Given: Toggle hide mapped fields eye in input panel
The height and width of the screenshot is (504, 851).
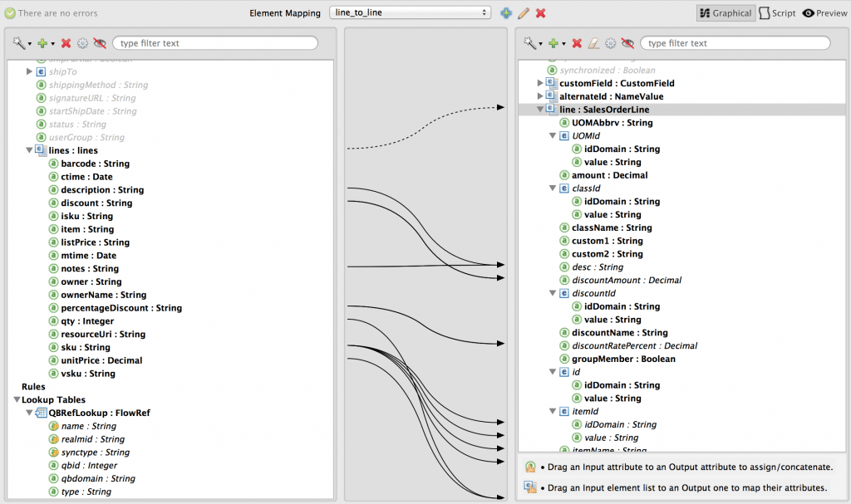Looking at the screenshot, I should pos(100,42).
